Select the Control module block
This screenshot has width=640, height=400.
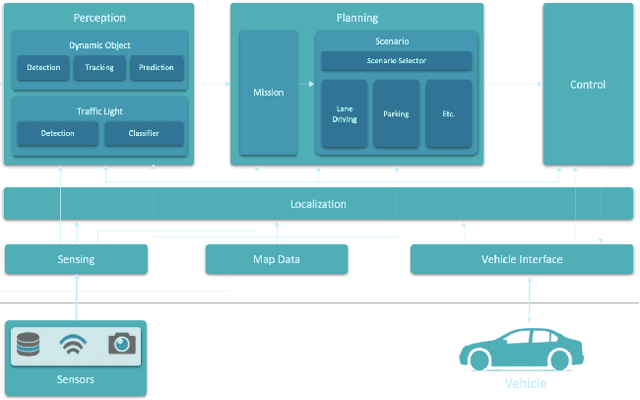(588, 85)
